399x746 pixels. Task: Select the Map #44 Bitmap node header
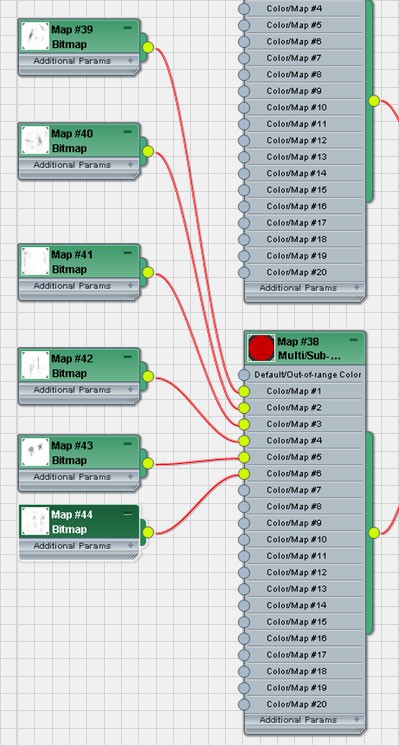tap(79, 522)
